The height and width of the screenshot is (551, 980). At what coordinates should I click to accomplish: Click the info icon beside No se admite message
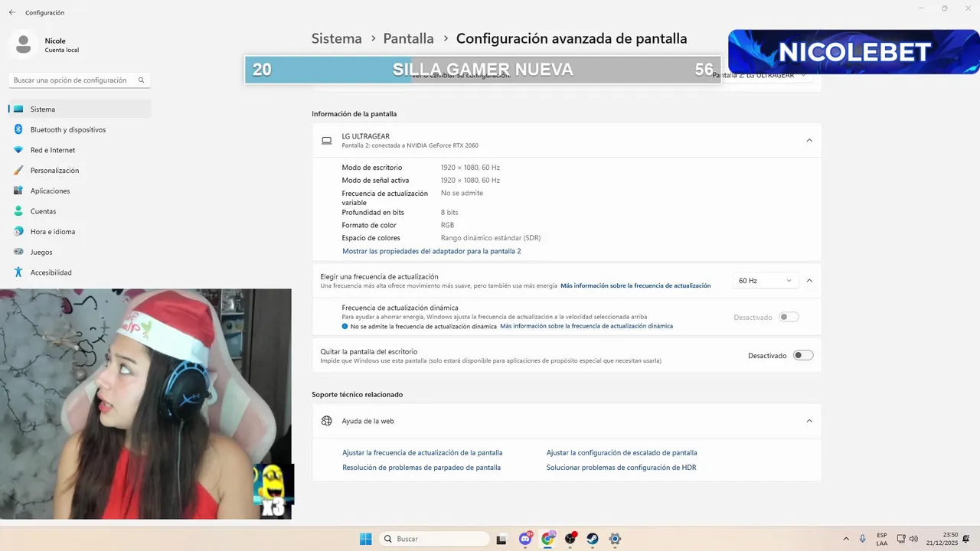point(345,326)
